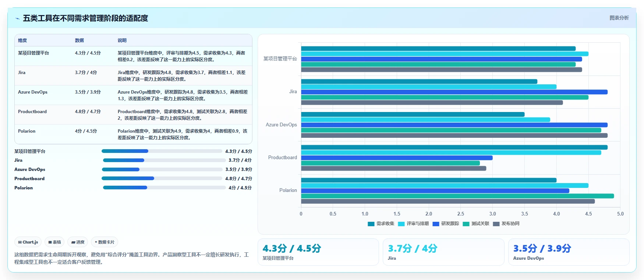The image size is (644, 280).
Task: Click the Jira description mentioning 相差1.1
Action: coord(182,76)
